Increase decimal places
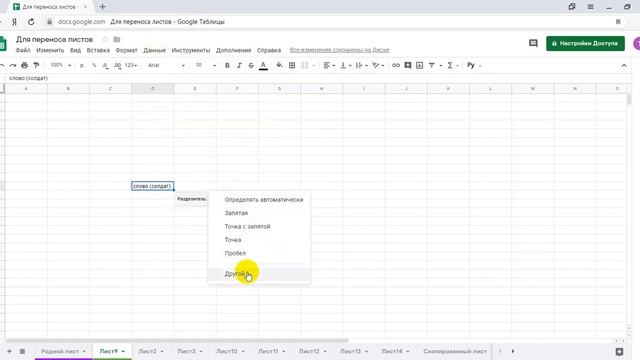This screenshot has height=360, width=640. coord(118,65)
